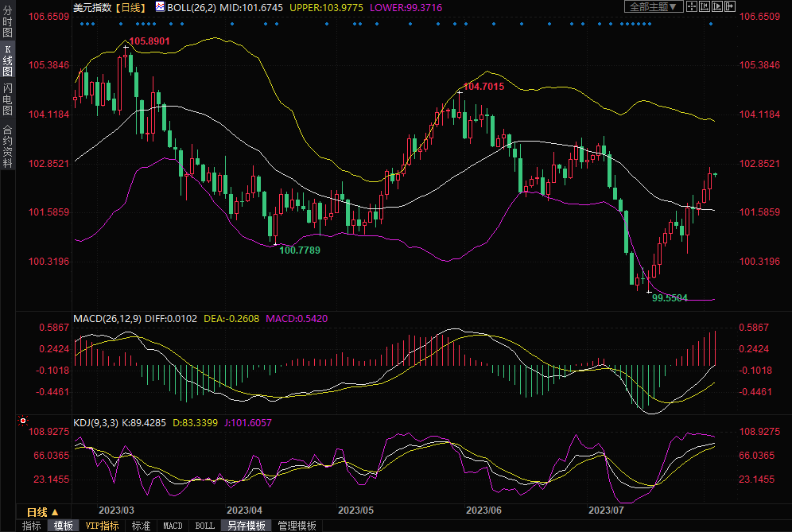Click the crosshair cursor icon in top toolbar
Viewport: 792px width, 532px height.
point(692,7)
